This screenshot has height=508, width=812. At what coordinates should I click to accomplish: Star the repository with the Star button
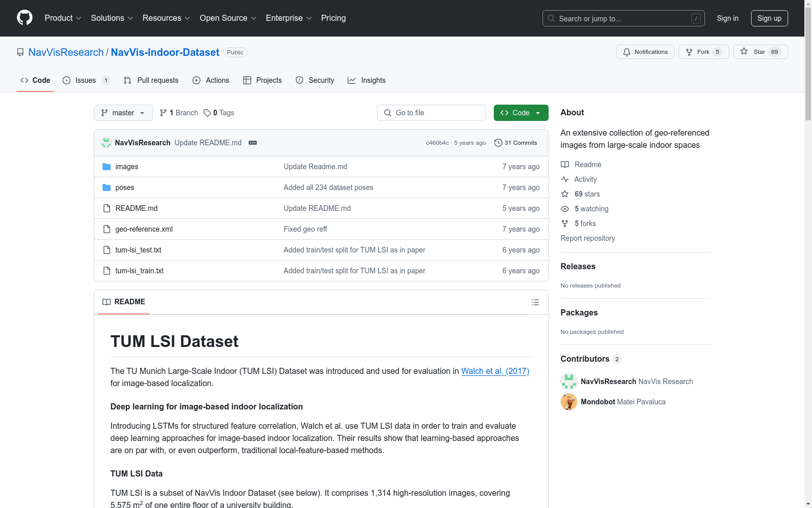760,52
